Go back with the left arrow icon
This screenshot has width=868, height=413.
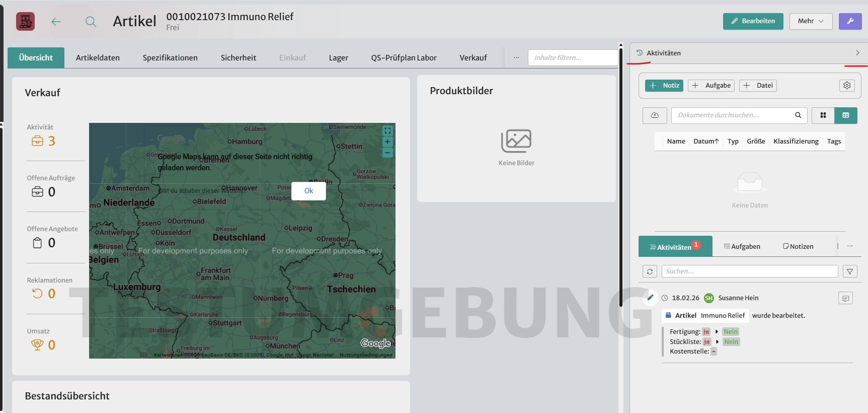pyautogui.click(x=56, y=22)
